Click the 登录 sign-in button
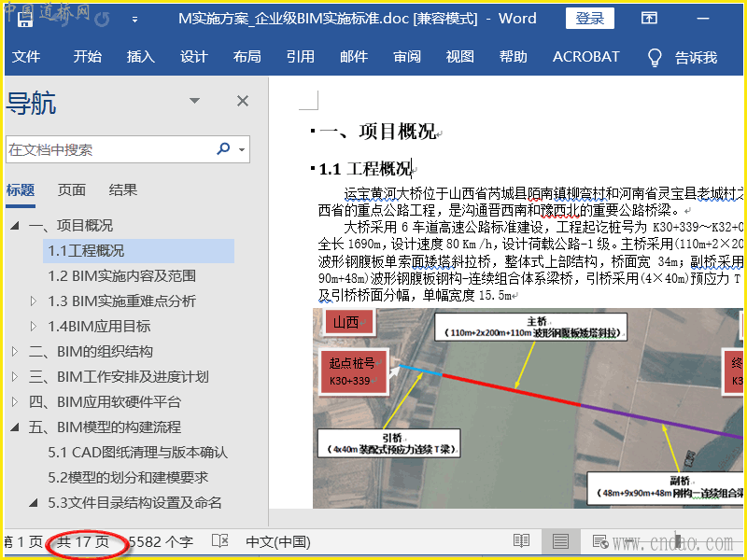 [590, 19]
